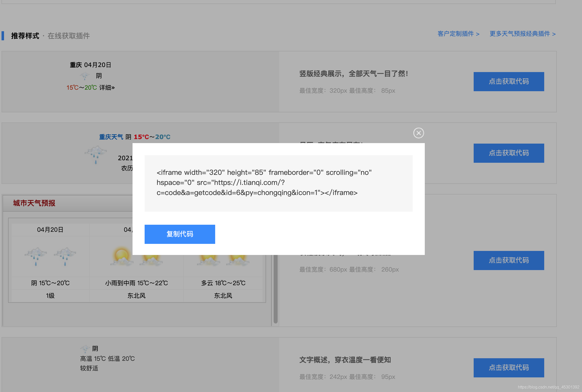
Task: Click 东北风 under 小雨到中雨 column
Action: 137,296
